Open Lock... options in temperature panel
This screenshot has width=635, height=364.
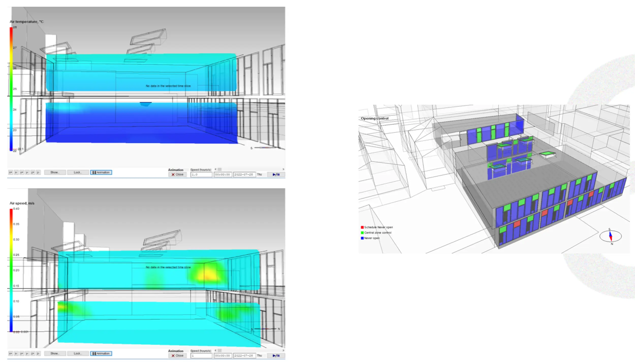pyautogui.click(x=78, y=172)
